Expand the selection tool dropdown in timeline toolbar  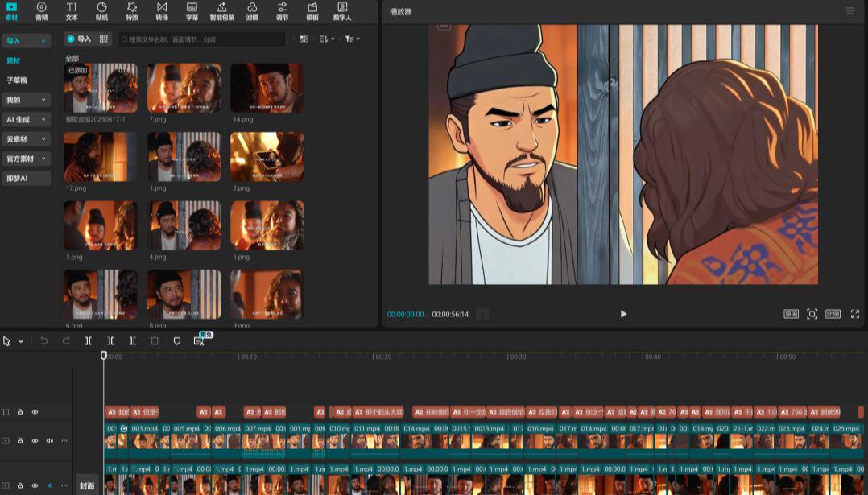tap(21, 340)
